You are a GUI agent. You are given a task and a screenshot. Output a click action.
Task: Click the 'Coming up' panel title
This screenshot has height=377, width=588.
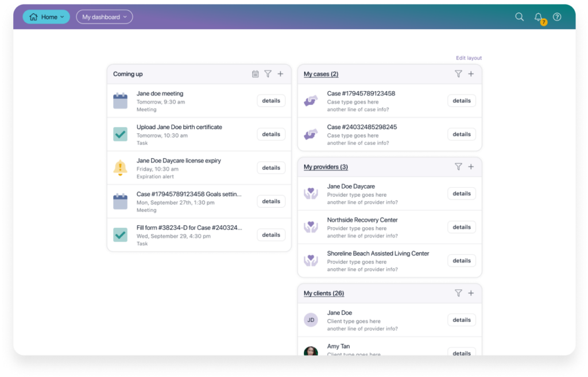[x=128, y=74]
